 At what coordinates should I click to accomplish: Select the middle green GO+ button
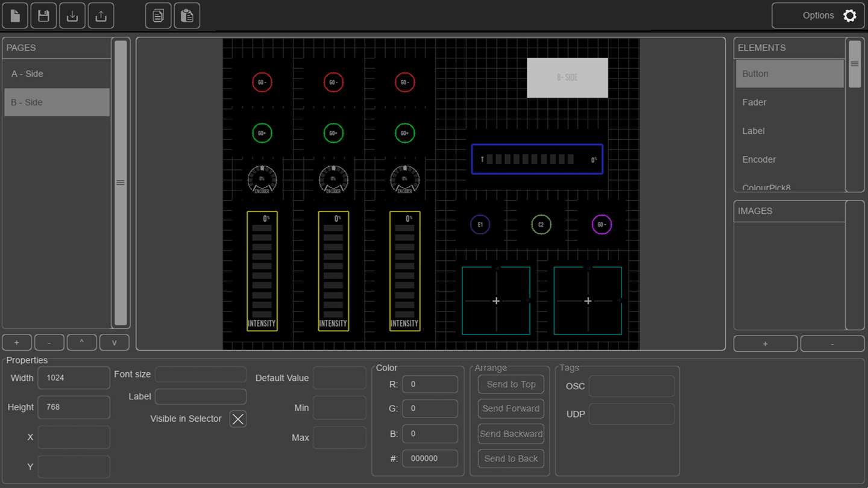(333, 133)
